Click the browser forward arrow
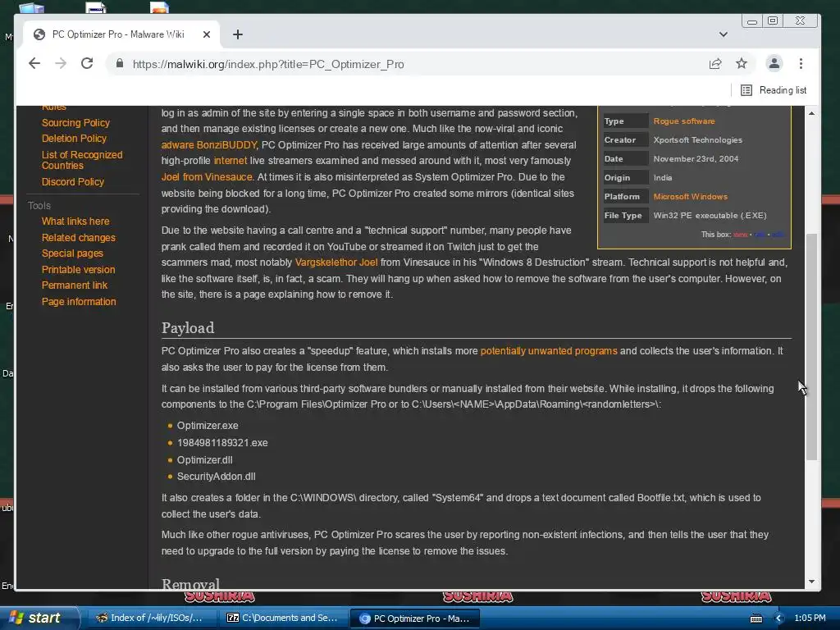This screenshot has height=630, width=840. (x=61, y=64)
